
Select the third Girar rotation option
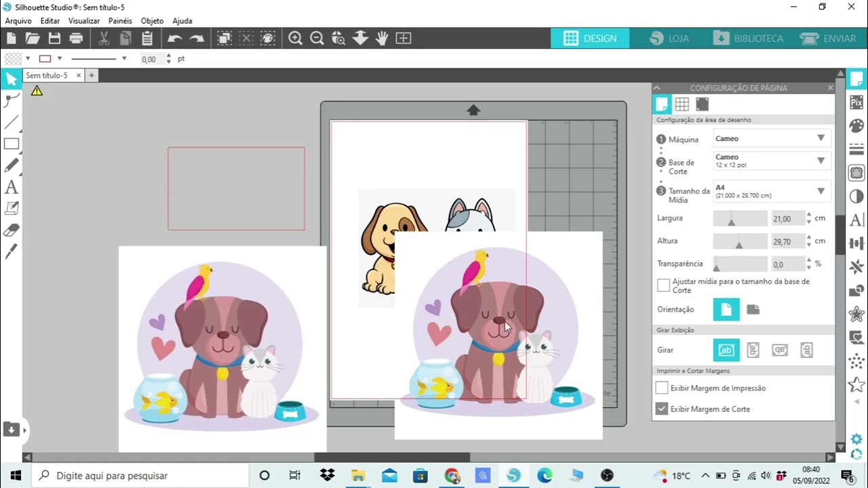(780, 350)
